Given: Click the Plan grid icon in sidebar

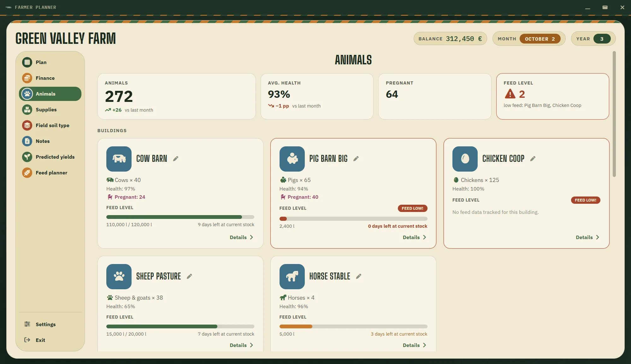Looking at the screenshot, I should pos(27,62).
